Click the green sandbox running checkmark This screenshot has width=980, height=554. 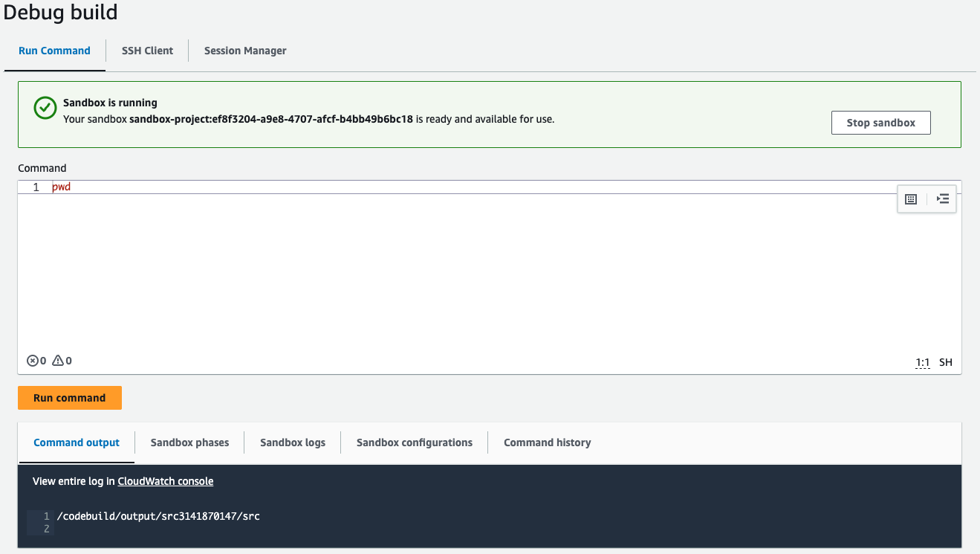[x=45, y=108]
